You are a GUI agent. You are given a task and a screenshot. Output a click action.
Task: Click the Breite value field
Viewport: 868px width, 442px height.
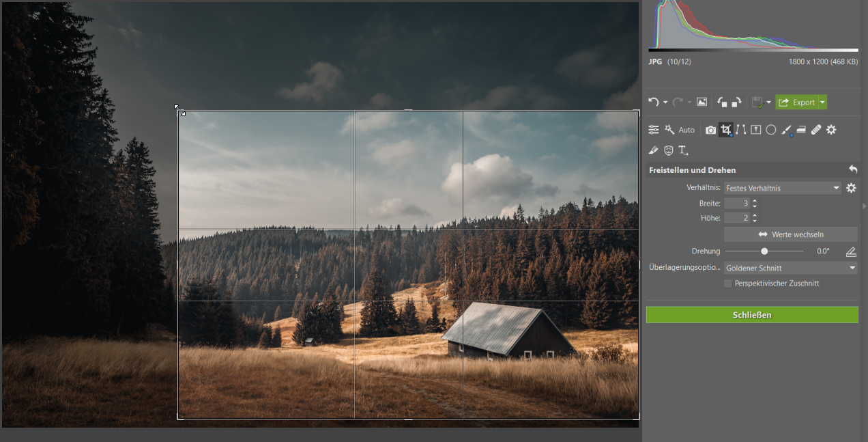pyautogui.click(x=737, y=204)
